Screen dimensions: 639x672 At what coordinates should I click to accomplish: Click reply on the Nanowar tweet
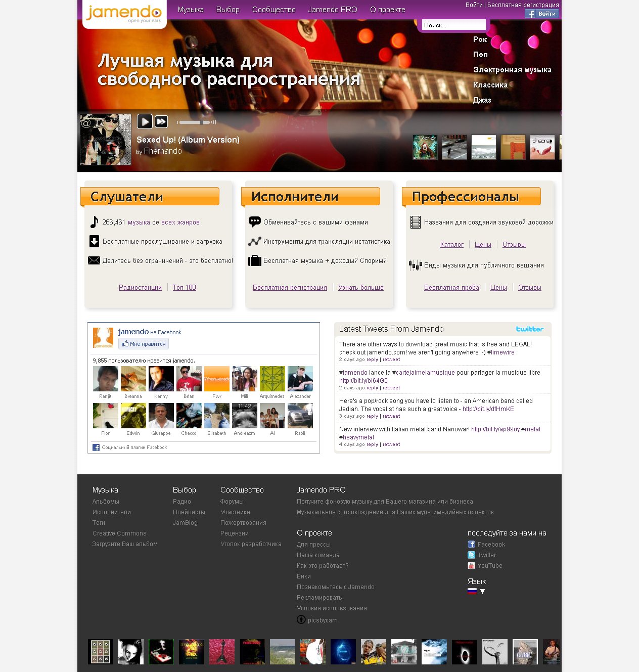coord(373,444)
